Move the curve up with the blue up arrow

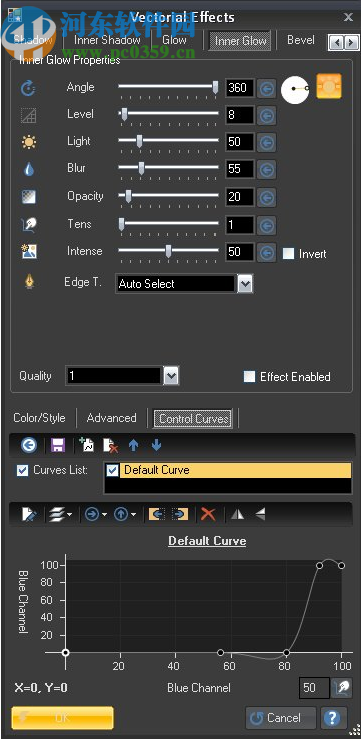133,445
